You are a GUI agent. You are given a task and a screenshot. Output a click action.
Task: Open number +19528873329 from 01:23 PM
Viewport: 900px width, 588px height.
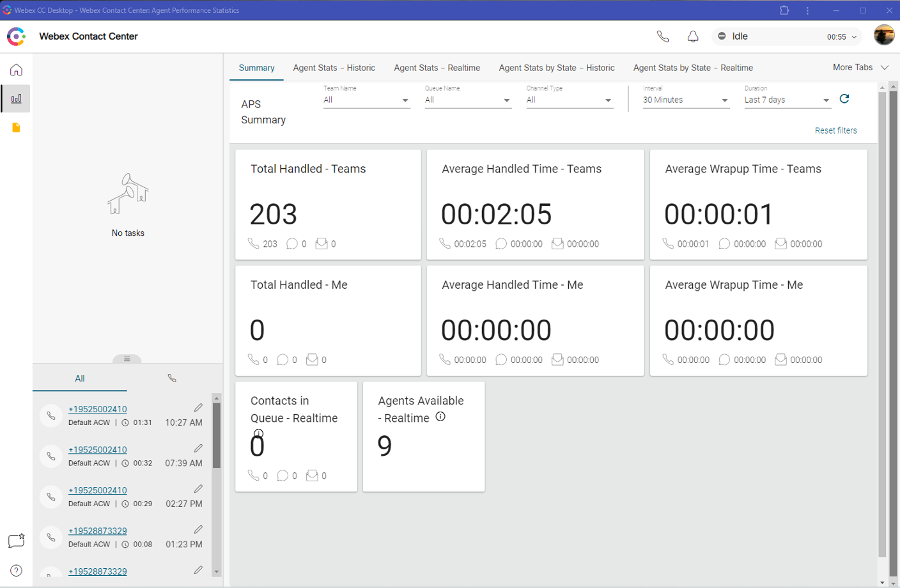[98, 531]
